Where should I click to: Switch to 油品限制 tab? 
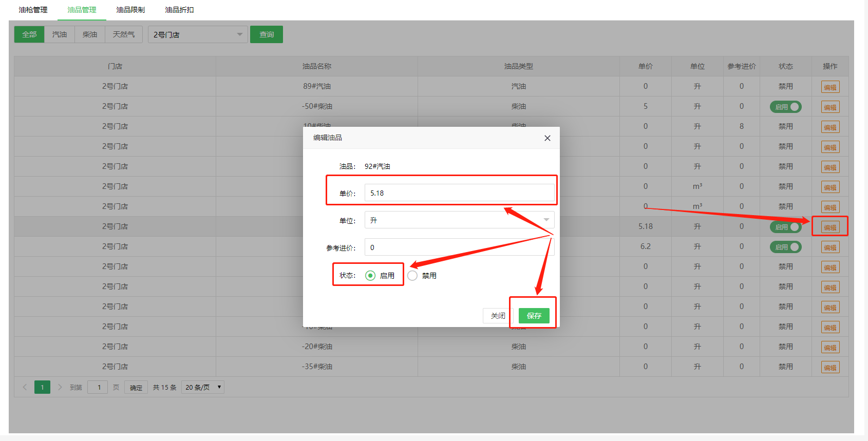coord(130,10)
